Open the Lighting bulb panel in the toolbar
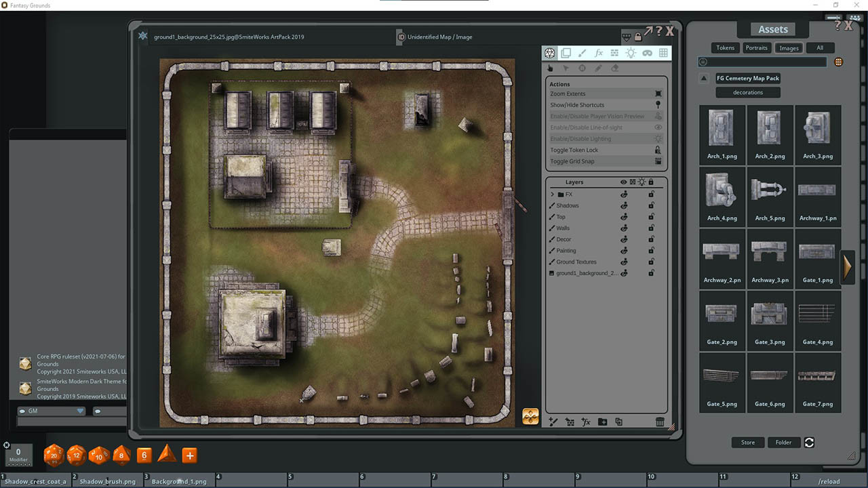Image resolution: width=868 pixels, height=488 pixels. tap(630, 52)
